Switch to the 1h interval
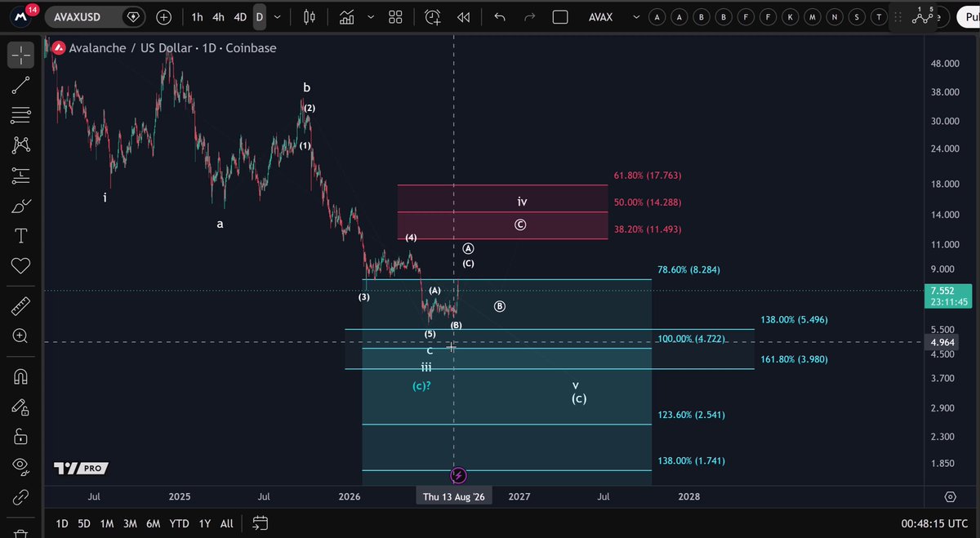 click(197, 17)
